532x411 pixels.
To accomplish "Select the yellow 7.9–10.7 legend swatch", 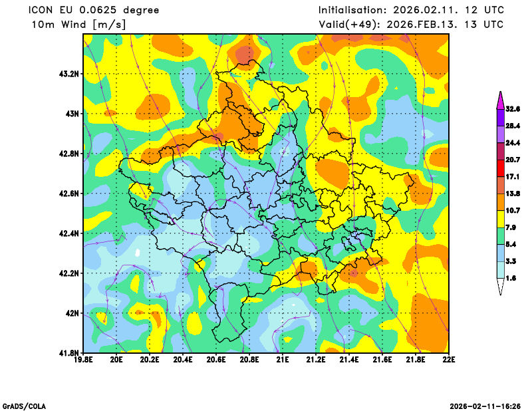I will [x=499, y=219].
